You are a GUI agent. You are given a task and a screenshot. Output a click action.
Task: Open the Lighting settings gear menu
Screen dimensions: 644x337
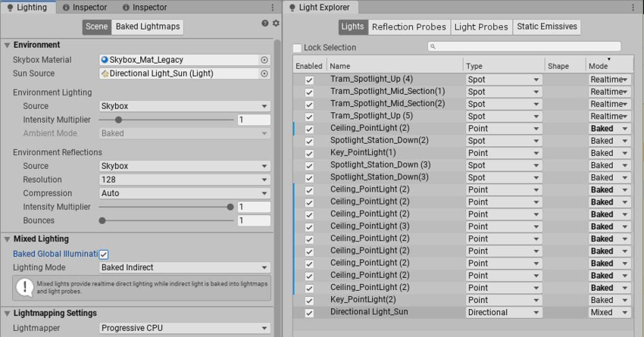coord(275,23)
